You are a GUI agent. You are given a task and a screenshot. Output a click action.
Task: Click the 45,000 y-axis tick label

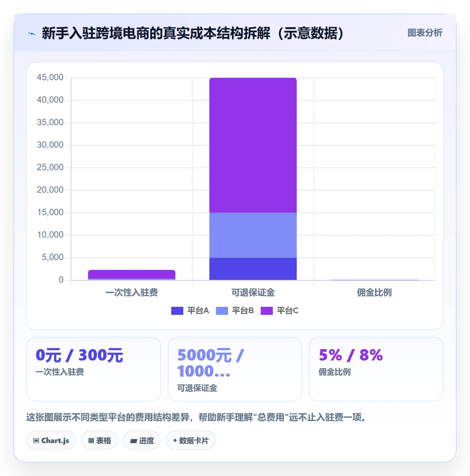point(50,78)
